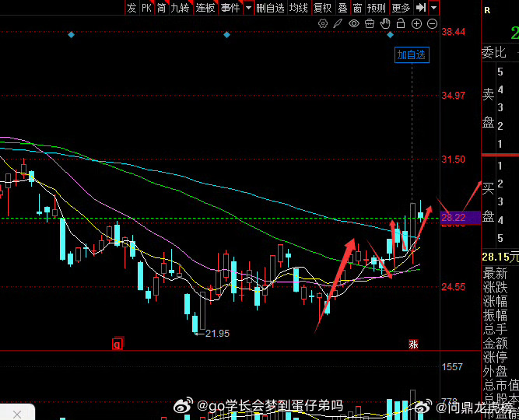Image resolution: width=519 pixels, height=420 pixels.
Task: Click the 28.15元 price value
Action: coord(500,257)
